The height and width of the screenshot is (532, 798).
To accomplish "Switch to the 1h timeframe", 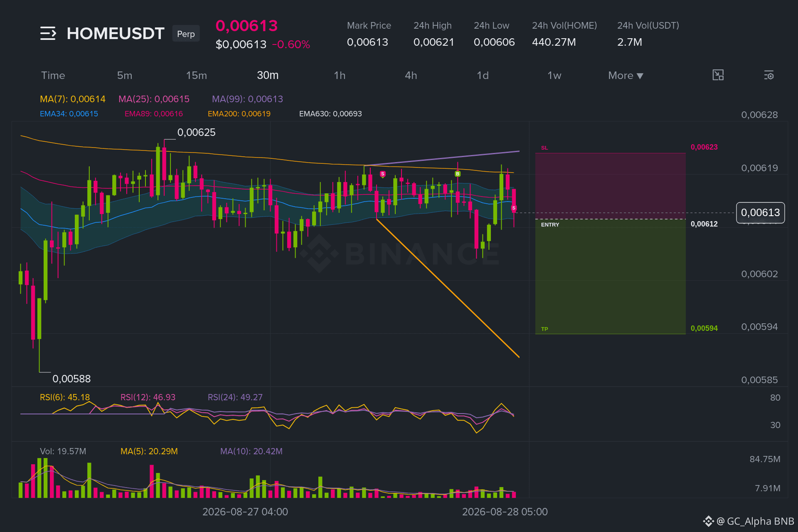I will (x=340, y=75).
